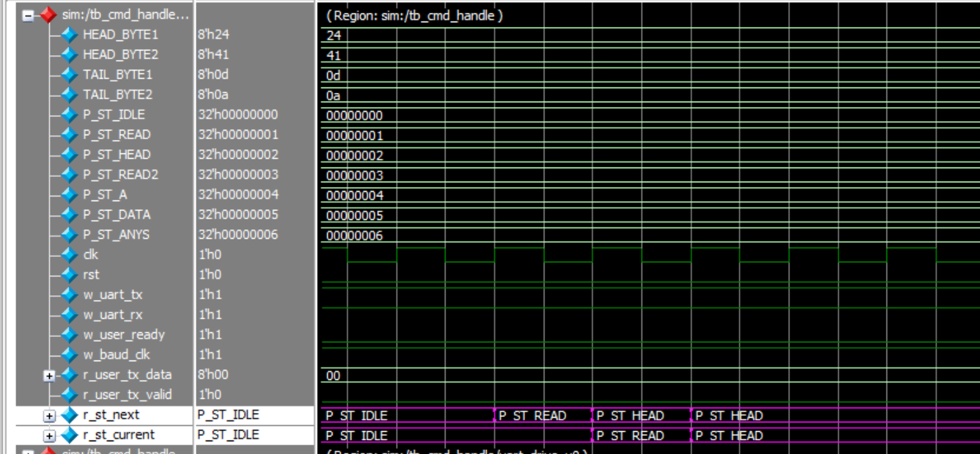
Task: Click the P_ST_DATA signal diamond icon
Action: [69, 215]
